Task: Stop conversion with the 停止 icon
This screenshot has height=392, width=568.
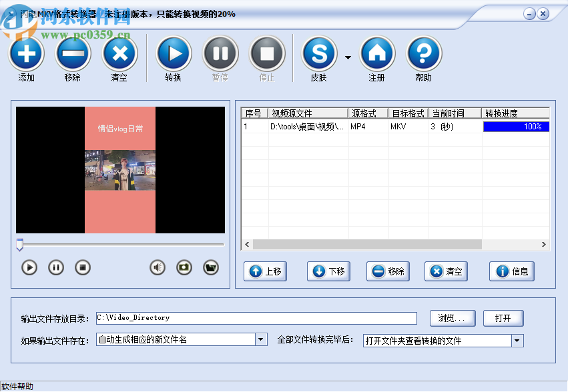Action: point(267,55)
